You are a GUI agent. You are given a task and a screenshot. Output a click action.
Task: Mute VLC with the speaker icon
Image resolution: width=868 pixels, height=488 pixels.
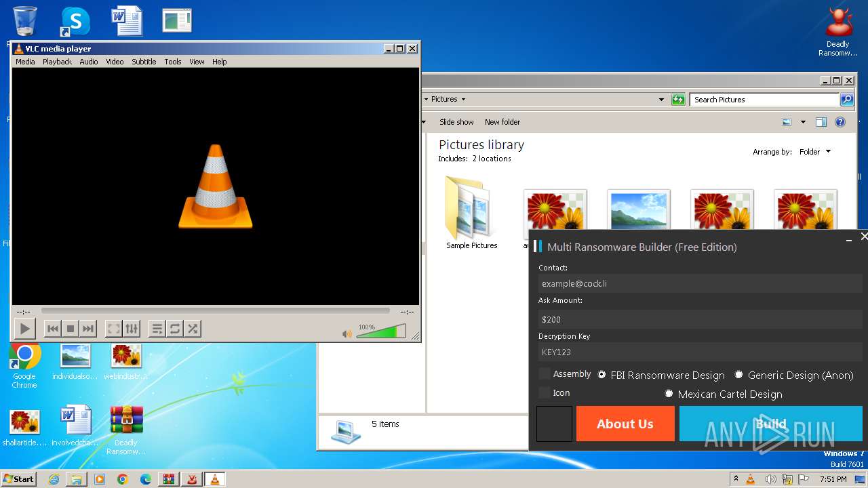pyautogui.click(x=347, y=333)
